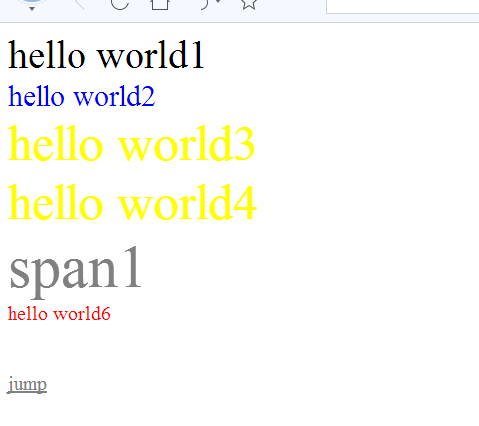Open the dropdown arrow under the blue avatar

[32, 9]
